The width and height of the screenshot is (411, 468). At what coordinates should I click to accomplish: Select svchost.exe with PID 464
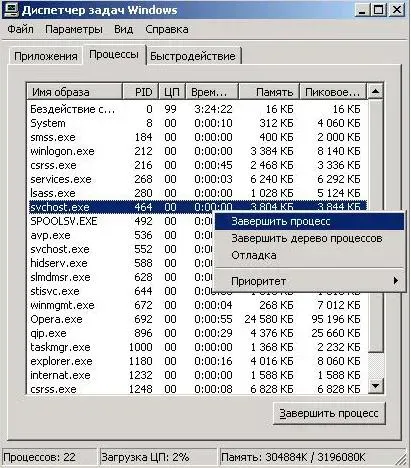point(198,207)
